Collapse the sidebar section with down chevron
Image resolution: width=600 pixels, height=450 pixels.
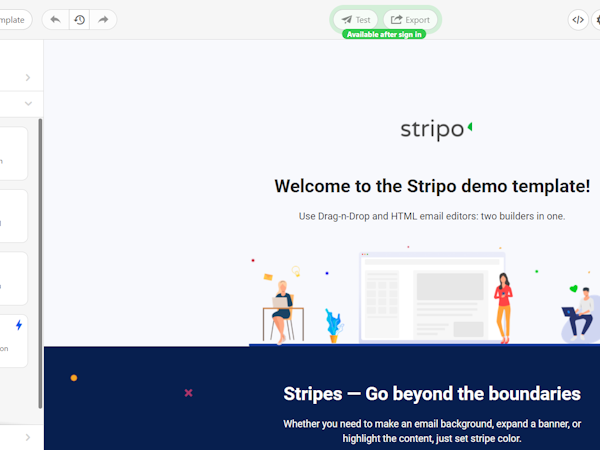pos(28,103)
